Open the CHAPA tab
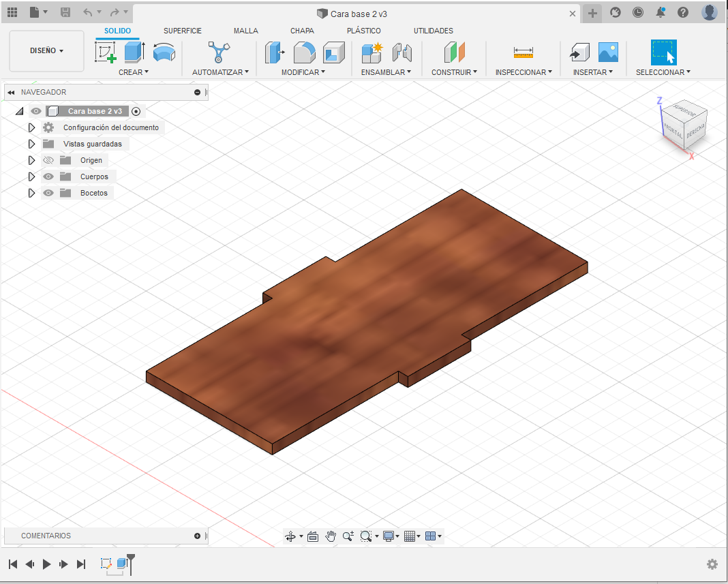 (302, 31)
